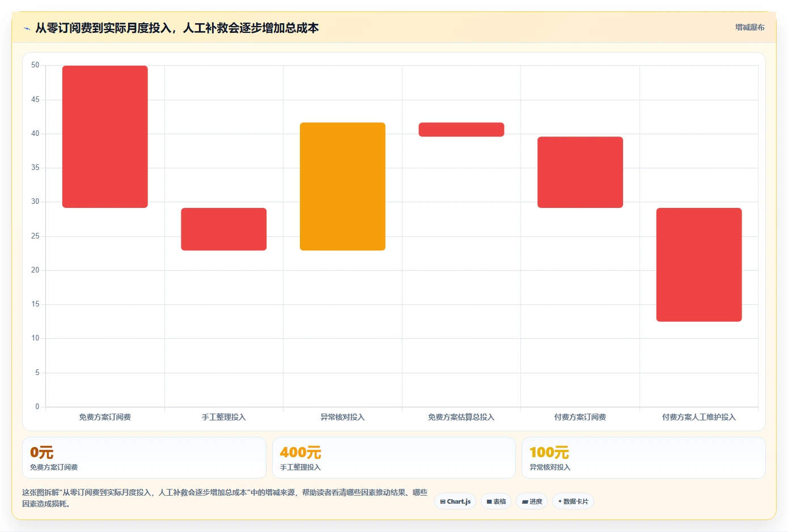788x532 pixels.
Task: Click the x-axis label 免费方案估算总投入
Action: coord(461,417)
